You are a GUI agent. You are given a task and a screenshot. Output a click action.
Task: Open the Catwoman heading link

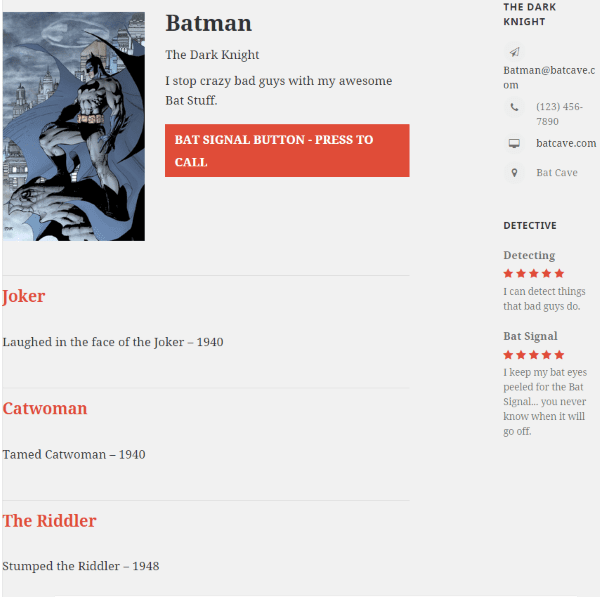[x=45, y=408]
